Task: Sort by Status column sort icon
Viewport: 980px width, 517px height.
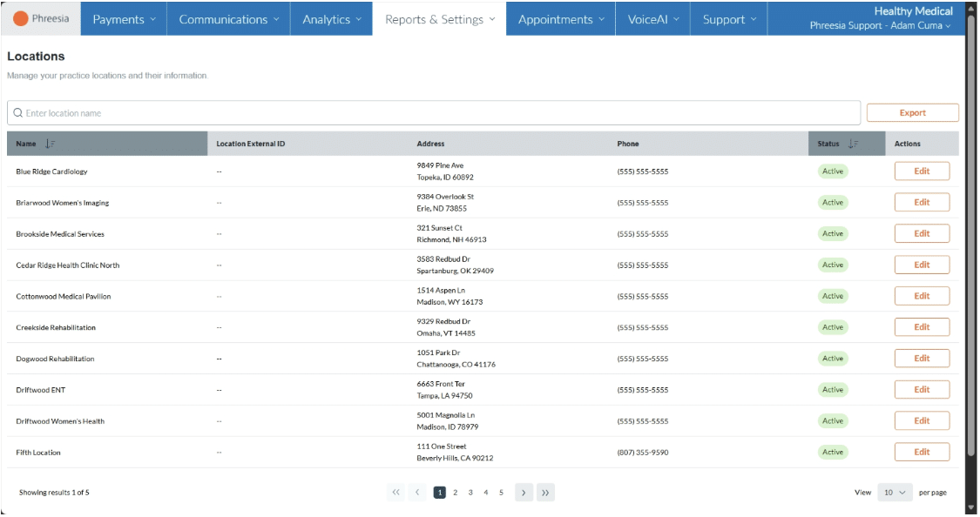Action: [x=853, y=144]
